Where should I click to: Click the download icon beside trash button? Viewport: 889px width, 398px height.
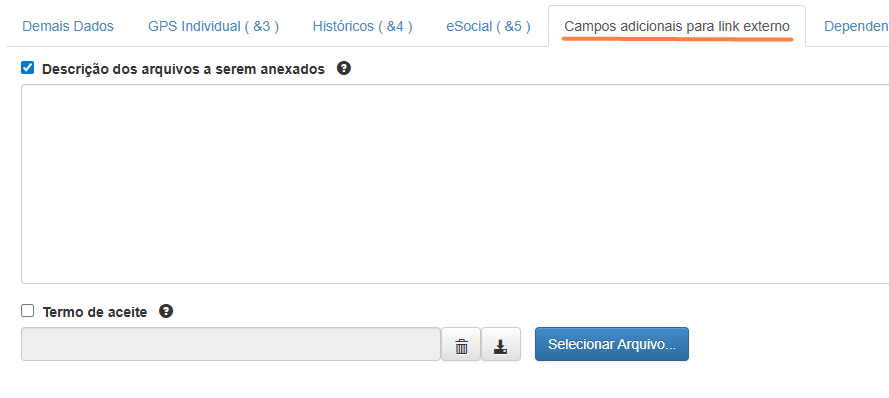pos(501,344)
